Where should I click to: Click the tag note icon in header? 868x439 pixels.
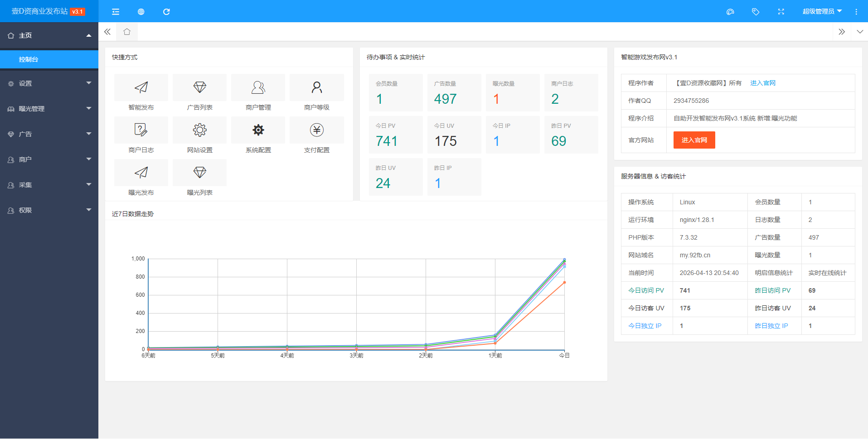756,12
